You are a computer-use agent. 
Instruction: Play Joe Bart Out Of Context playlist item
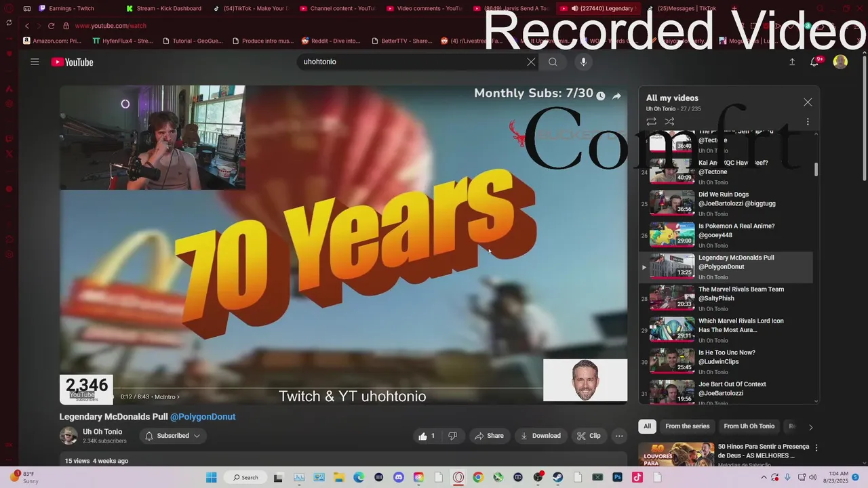click(x=726, y=393)
